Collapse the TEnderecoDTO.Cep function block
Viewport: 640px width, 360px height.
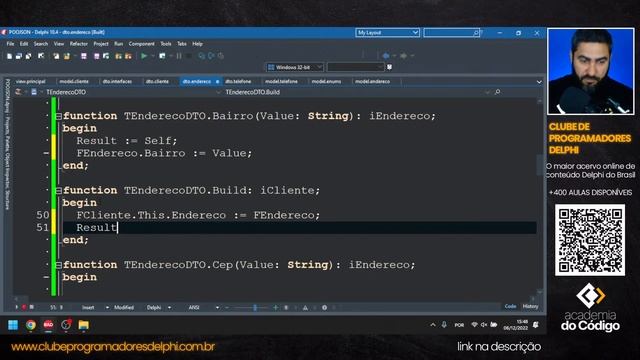click(x=58, y=265)
